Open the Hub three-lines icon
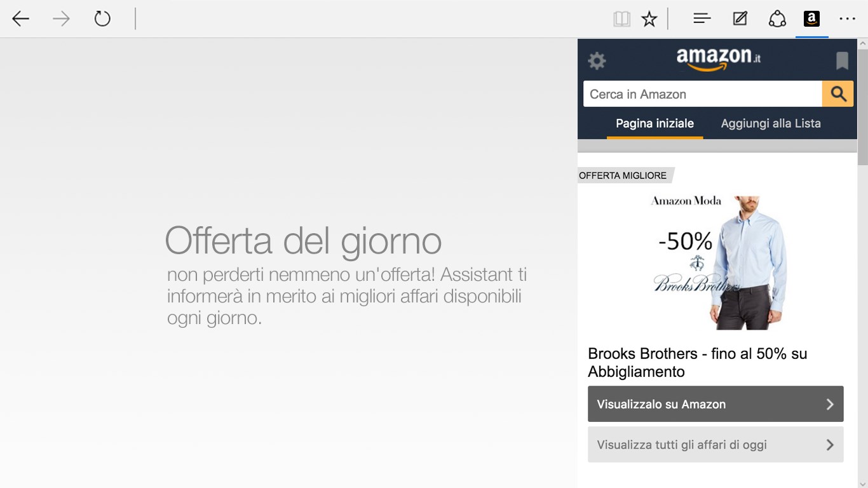Screen dimensions: 868x488 coord(702,19)
